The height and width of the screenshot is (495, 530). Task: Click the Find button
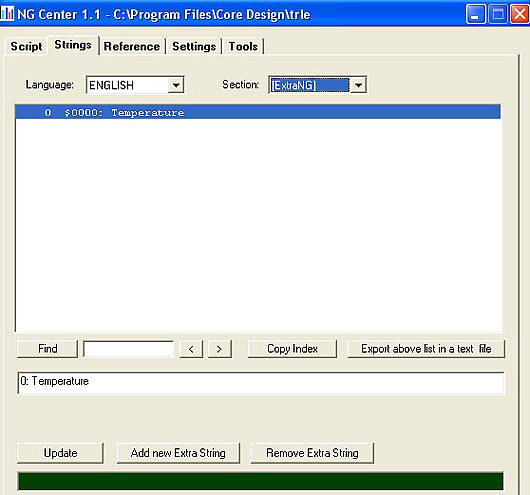(47, 349)
